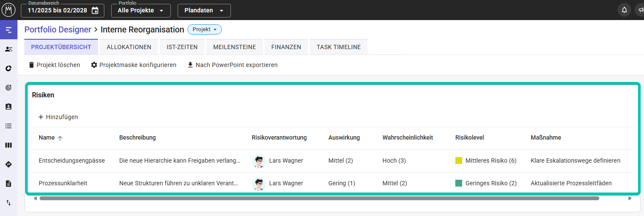Image resolution: width=644 pixels, height=216 pixels.
Task: Open the Plandaten dropdown
Action: tap(204, 11)
